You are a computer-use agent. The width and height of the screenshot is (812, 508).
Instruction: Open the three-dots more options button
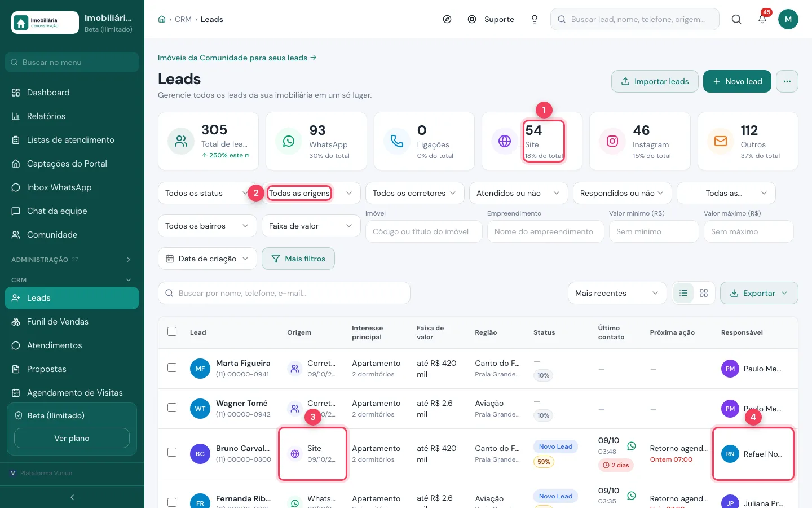coord(787,81)
